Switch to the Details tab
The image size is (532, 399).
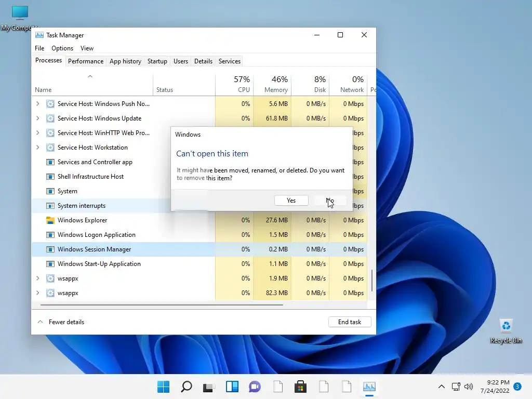pyautogui.click(x=203, y=61)
